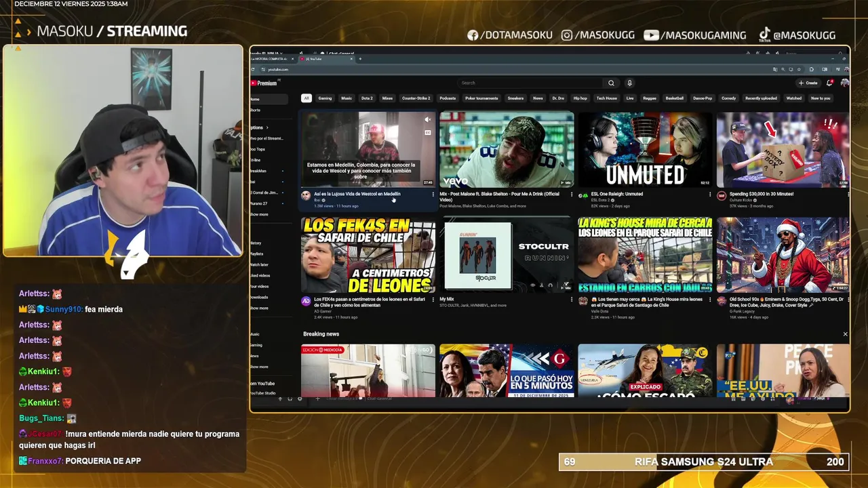
Task: Select the New to you chip
Action: coord(821,98)
